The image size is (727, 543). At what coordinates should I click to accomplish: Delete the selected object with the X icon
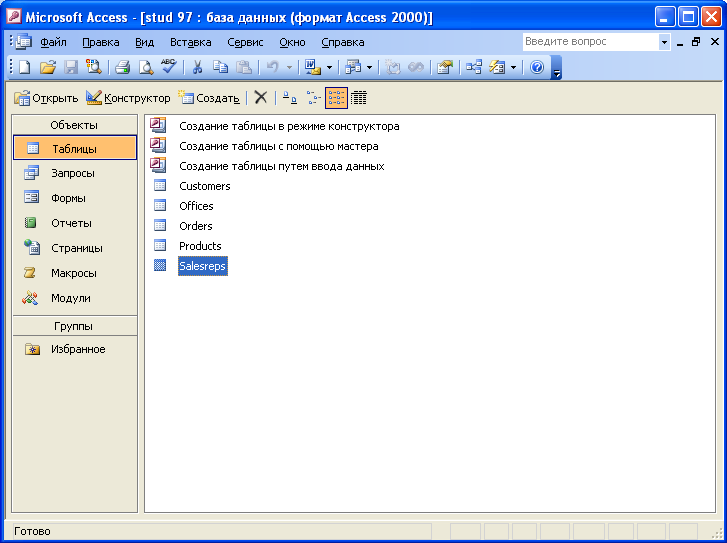click(261, 97)
